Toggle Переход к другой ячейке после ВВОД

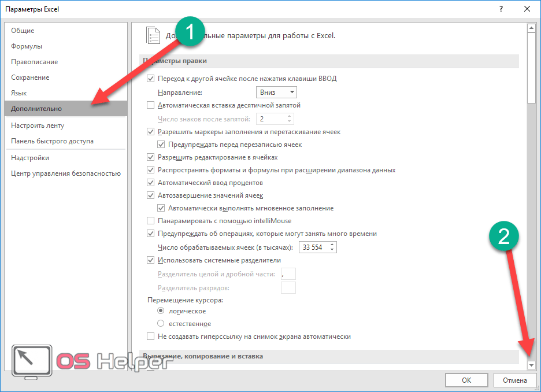click(150, 78)
